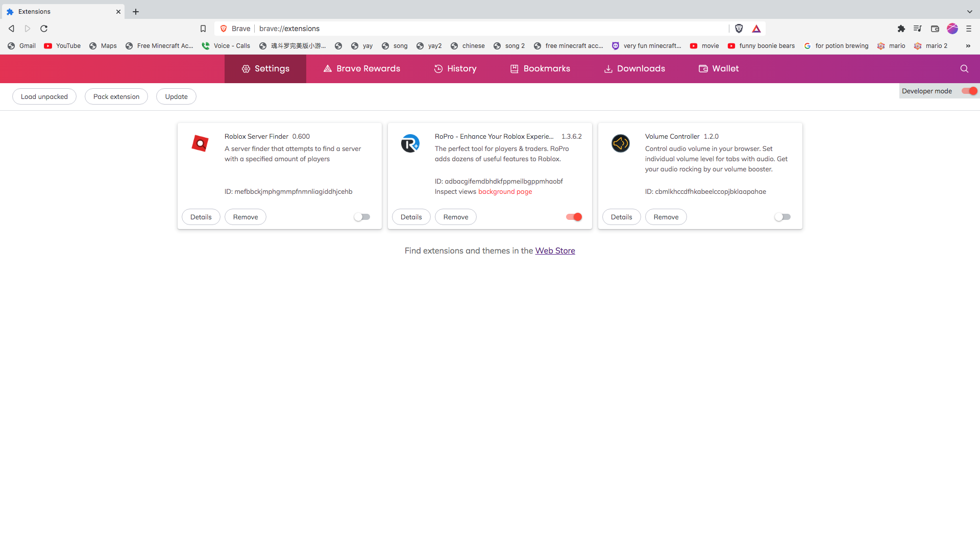Open the media playlist toolbar icon
The width and height of the screenshot is (980, 551).
[918, 29]
